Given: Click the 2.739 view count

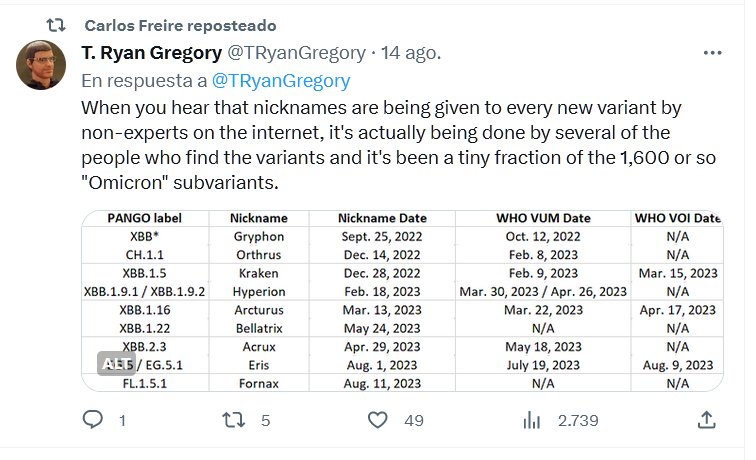Looking at the screenshot, I should tap(577, 421).
